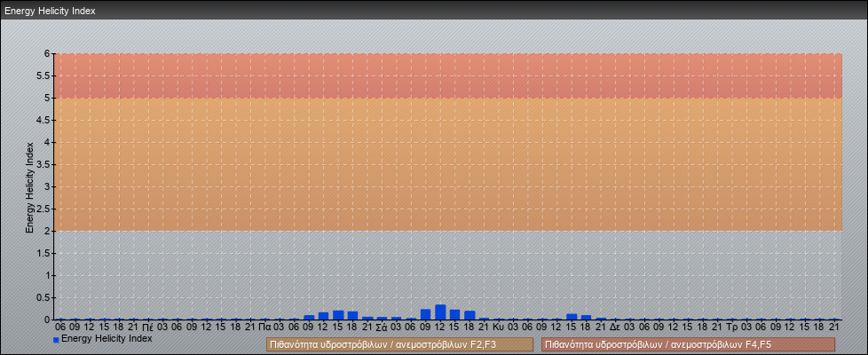Click the y-axis value 4

[x=48, y=142]
